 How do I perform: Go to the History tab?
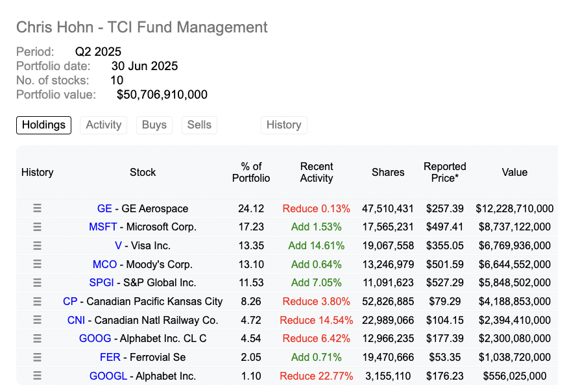(x=284, y=125)
